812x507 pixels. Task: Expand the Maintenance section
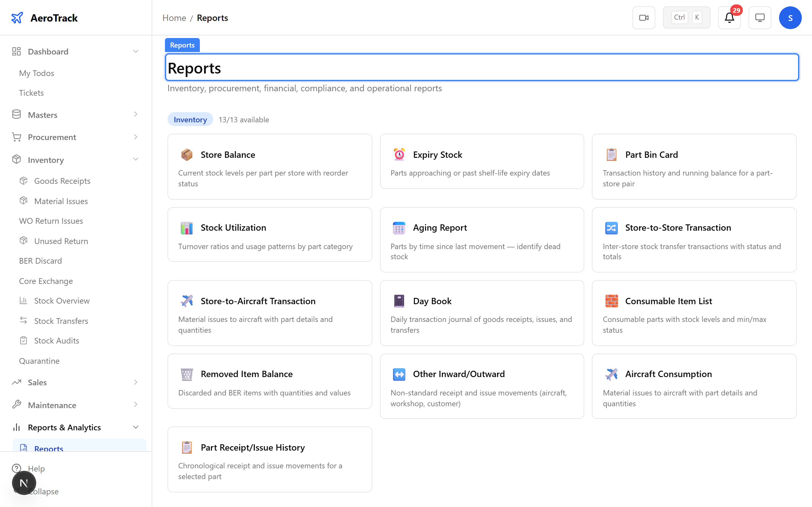pos(135,405)
